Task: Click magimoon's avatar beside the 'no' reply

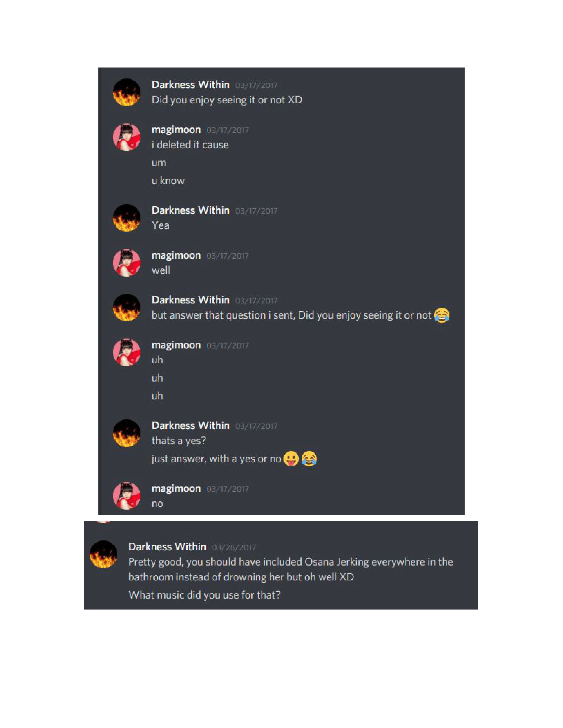Action: click(127, 496)
